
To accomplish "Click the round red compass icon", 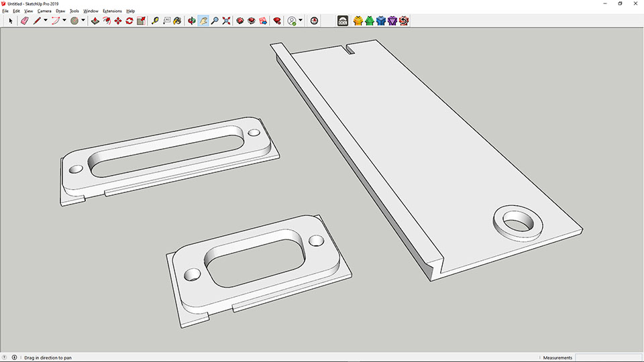I will coord(314,21).
